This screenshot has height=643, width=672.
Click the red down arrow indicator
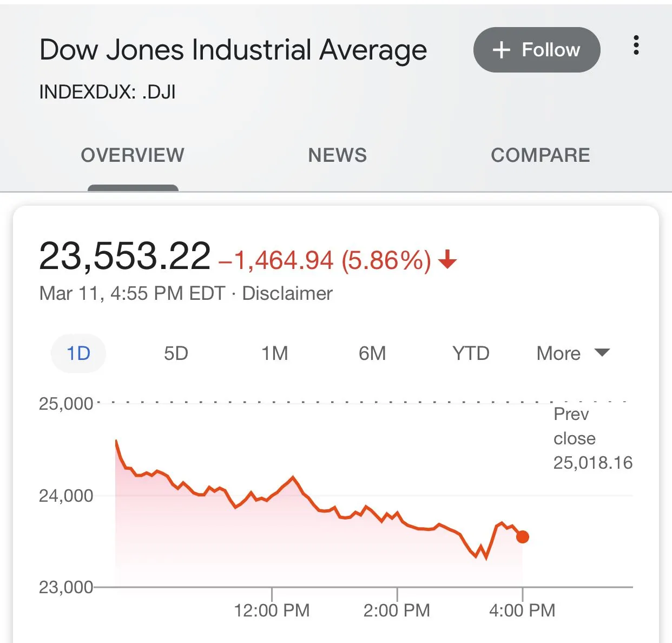click(x=447, y=260)
